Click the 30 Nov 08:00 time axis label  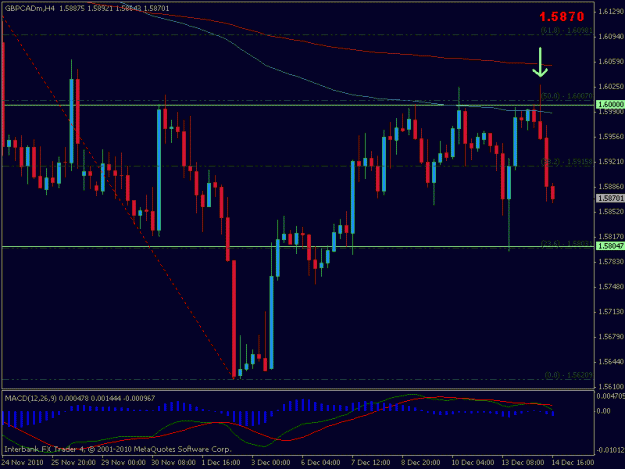[173, 463]
